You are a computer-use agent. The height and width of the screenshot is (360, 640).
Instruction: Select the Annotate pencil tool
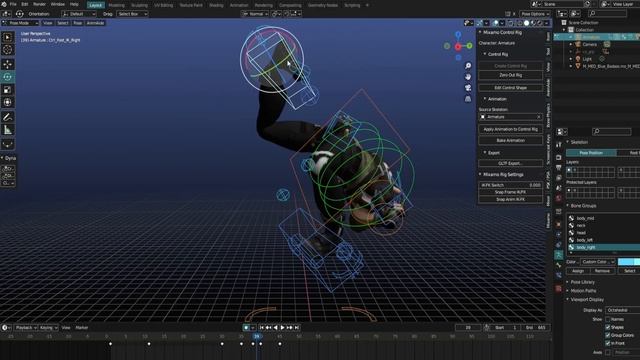7,117
